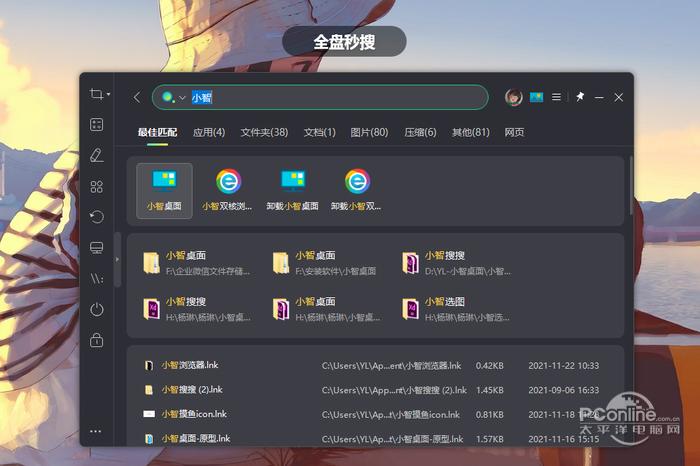700x466 pixels.
Task: Switch to the 文档(1) tab
Action: pyautogui.click(x=320, y=132)
